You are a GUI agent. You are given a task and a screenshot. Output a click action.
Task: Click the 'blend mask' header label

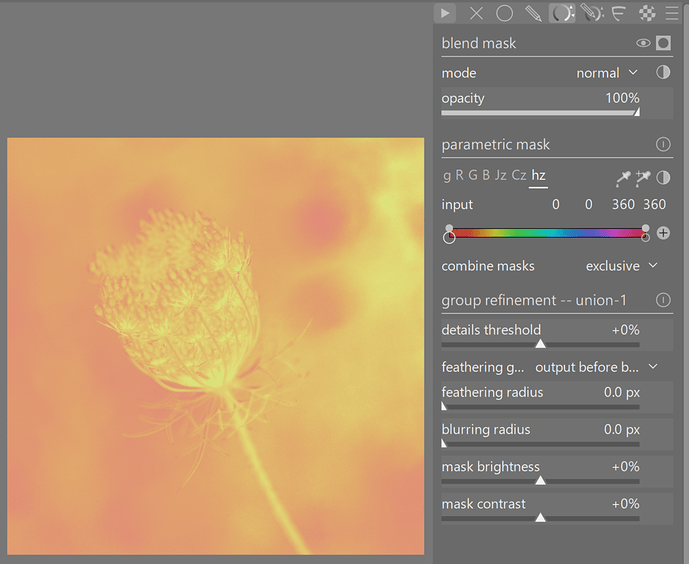479,43
